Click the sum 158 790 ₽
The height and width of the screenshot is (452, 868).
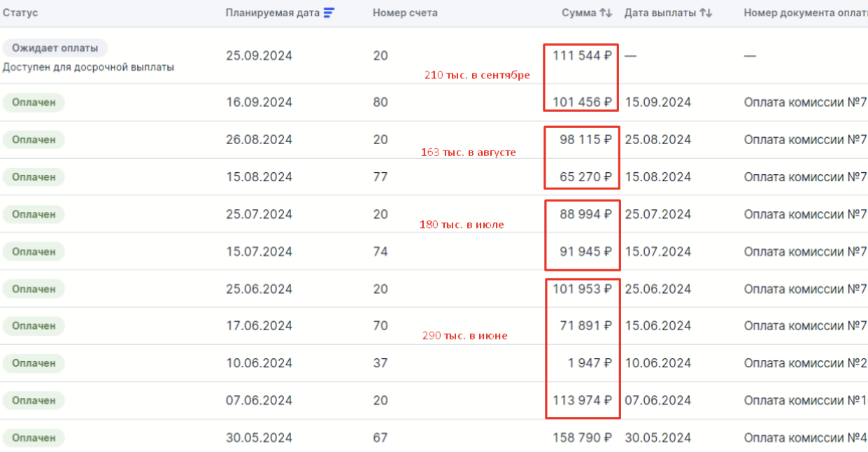[582, 437]
